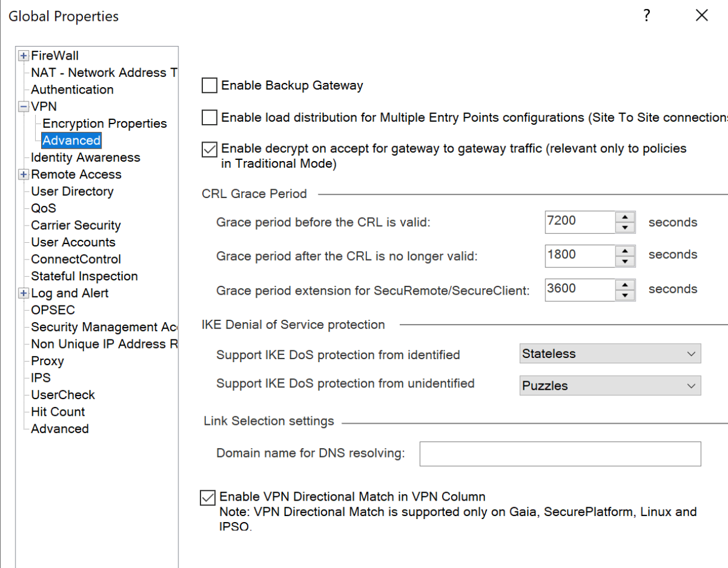
Task: Increase grace period after CRL no longer valid
Action: click(x=624, y=249)
